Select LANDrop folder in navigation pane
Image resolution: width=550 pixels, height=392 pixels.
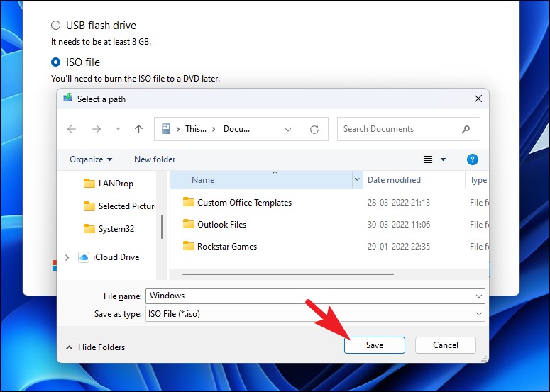116,183
